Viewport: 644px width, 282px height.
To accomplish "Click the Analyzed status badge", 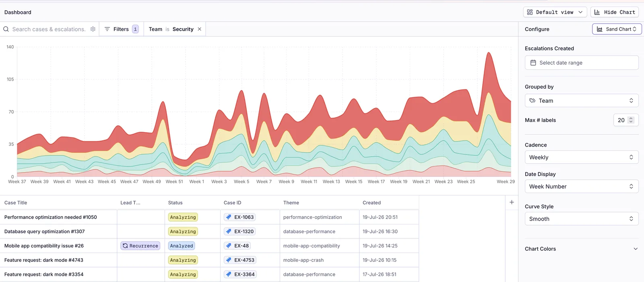I will pos(182,246).
